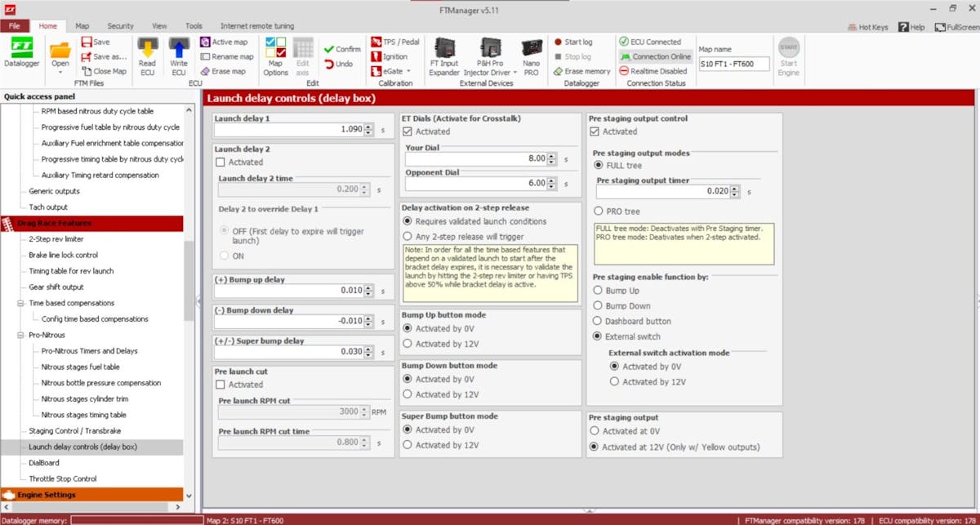Open the Datalogger tool in the ribbon
Screen dimensions: 980x525
click(x=21, y=53)
